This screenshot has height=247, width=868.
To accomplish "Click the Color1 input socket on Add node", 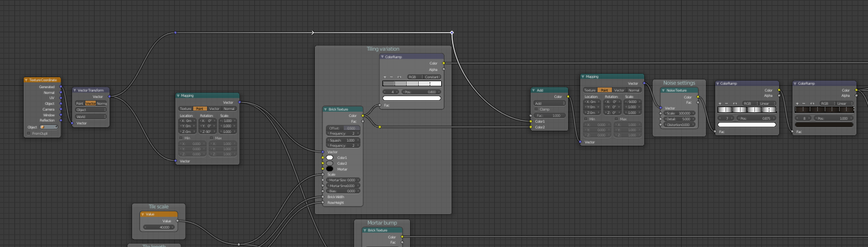I will [531, 121].
